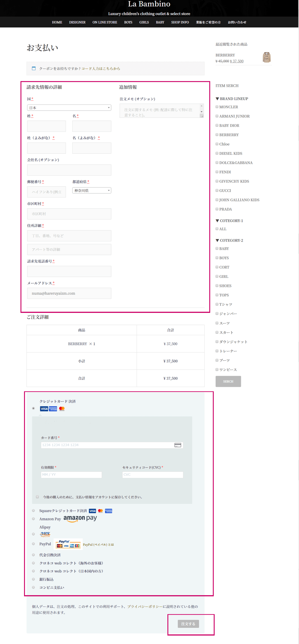Open the BERBERRY recently viewed link

pyautogui.click(x=225, y=55)
